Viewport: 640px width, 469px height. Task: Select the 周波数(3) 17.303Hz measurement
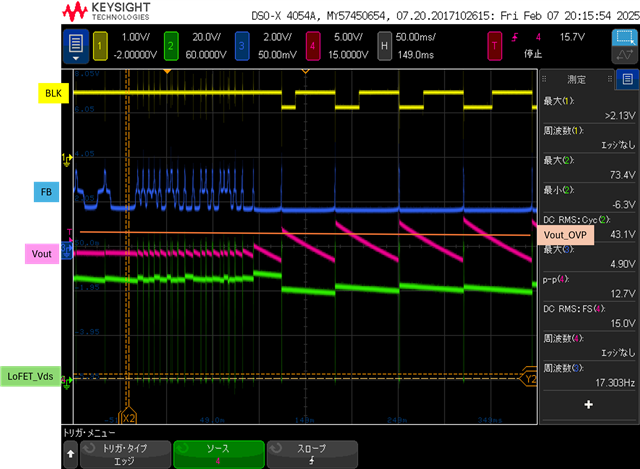pos(589,376)
